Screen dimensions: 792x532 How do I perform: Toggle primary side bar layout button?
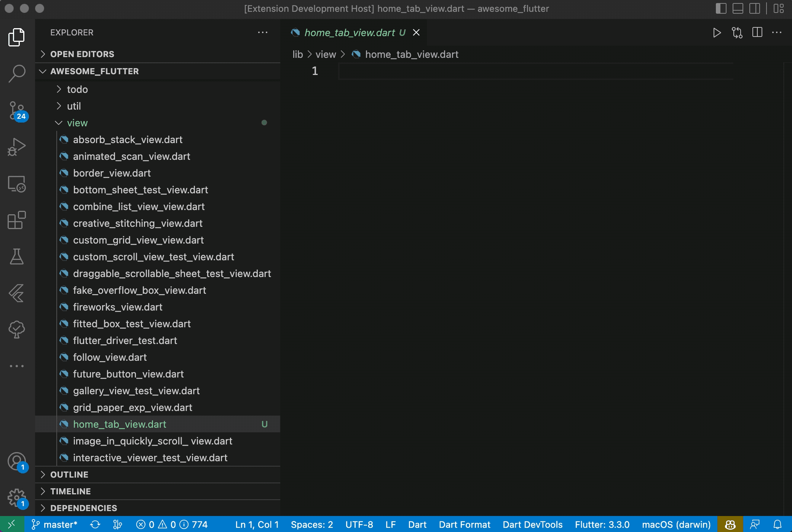point(721,8)
